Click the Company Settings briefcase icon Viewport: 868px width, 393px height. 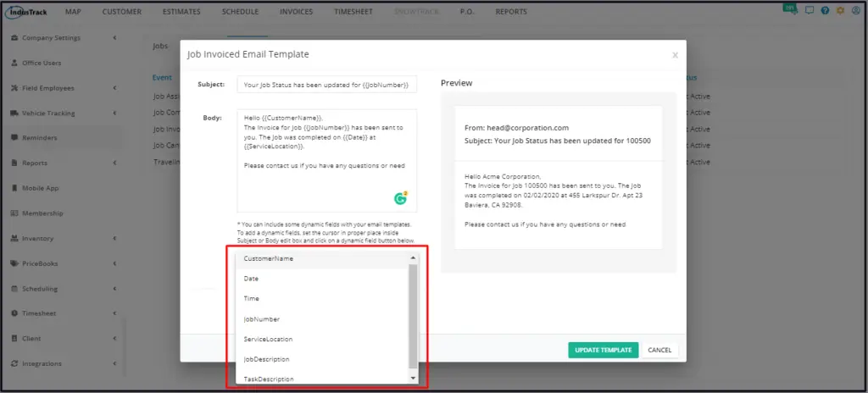[15, 37]
